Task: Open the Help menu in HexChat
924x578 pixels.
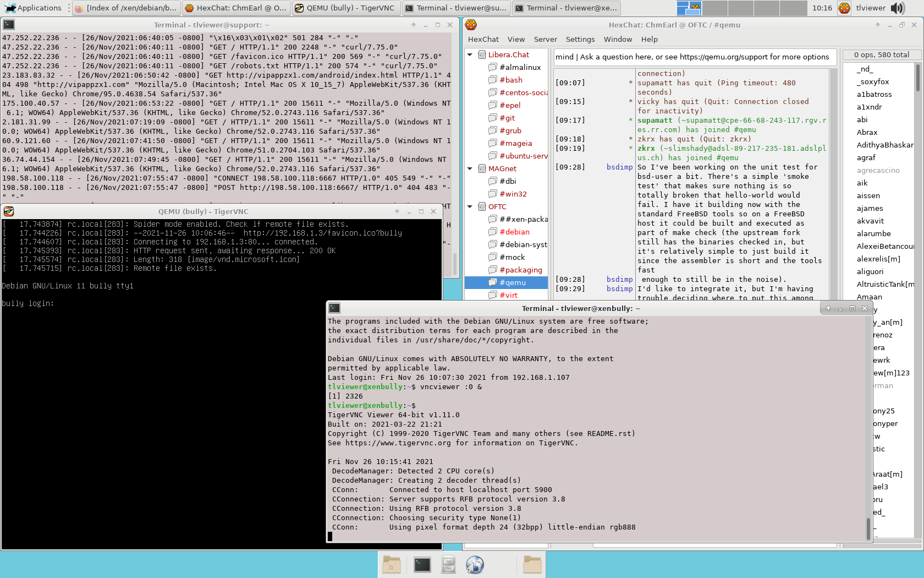Action: pyautogui.click(x=649, y=39)
